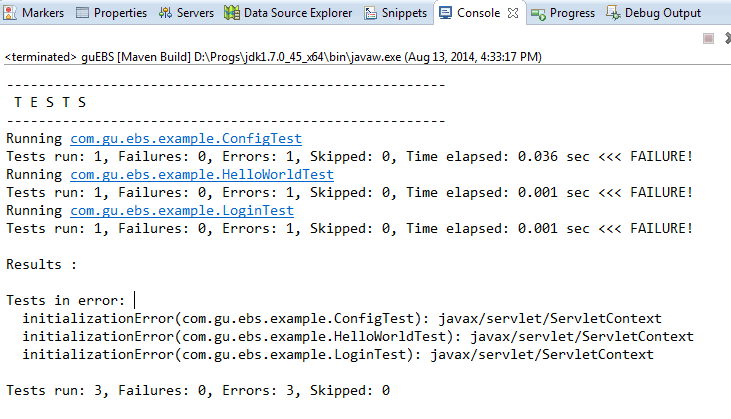The width and height of the screenshot is (731, 419).
Task: Close the Console tab
Action: click(x=513, y=13)
